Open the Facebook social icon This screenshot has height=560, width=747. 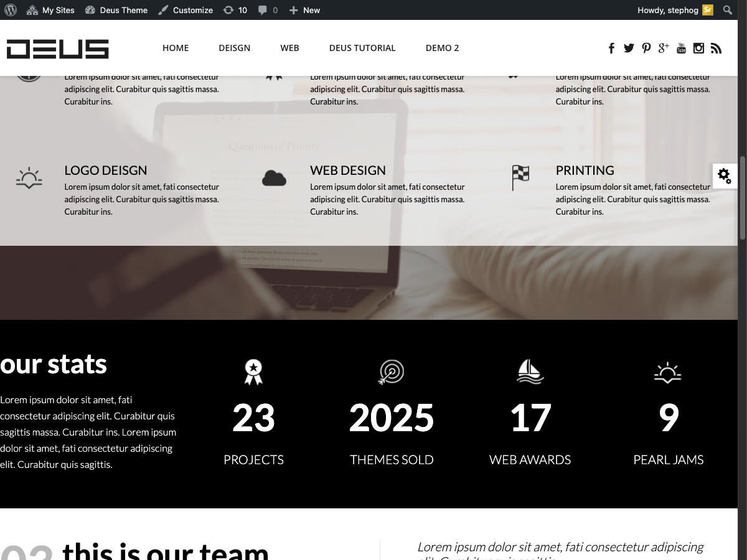pos(611,49)
